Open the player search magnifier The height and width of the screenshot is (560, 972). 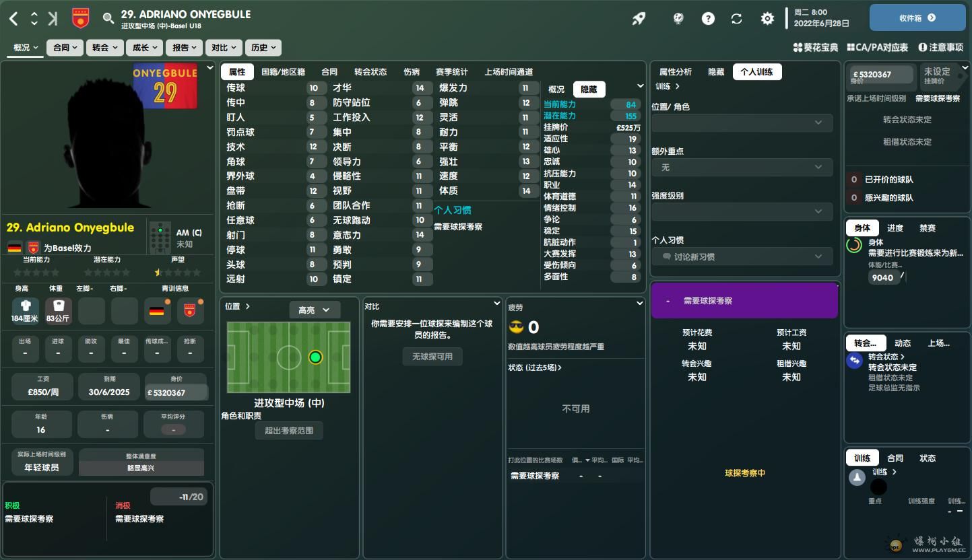tap(108, 19)
